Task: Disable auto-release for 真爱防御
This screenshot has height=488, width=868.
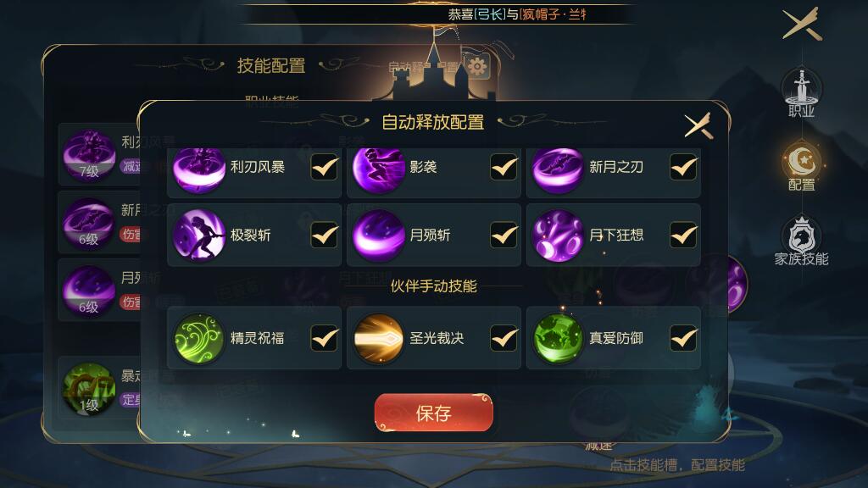Action: coord(684,338)
